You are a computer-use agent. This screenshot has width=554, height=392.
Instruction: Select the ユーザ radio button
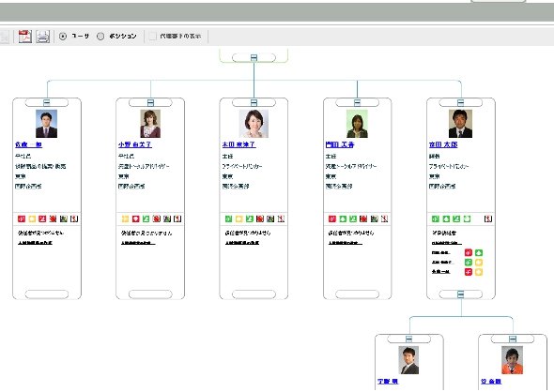tap(63, 36)
